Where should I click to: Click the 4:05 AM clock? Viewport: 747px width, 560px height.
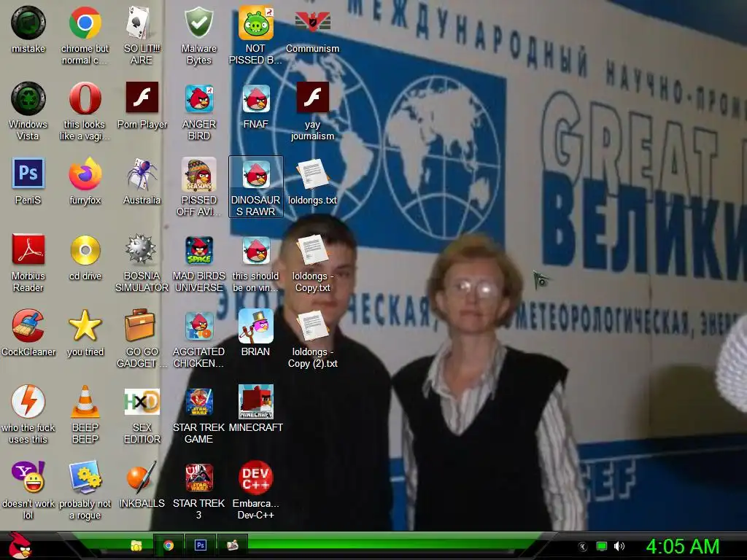point(682,546)
